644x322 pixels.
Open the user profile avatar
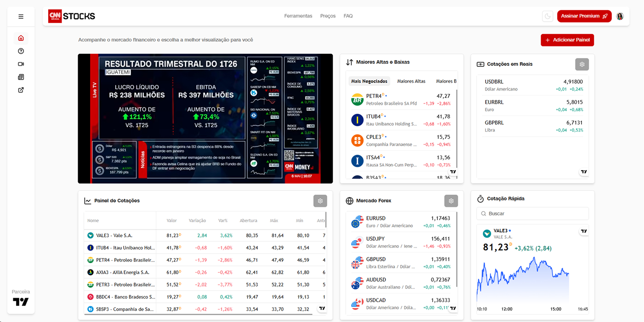click(x=620, y=16)
